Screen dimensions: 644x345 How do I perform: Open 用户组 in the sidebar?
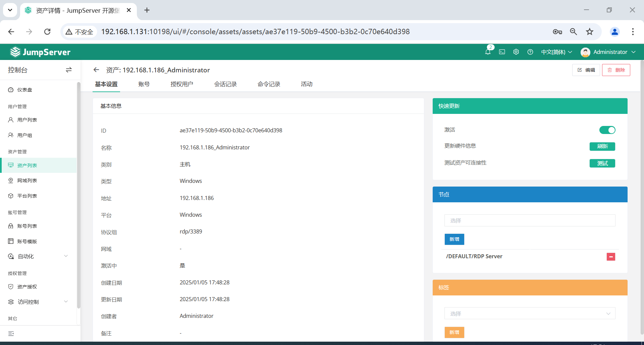38,135
